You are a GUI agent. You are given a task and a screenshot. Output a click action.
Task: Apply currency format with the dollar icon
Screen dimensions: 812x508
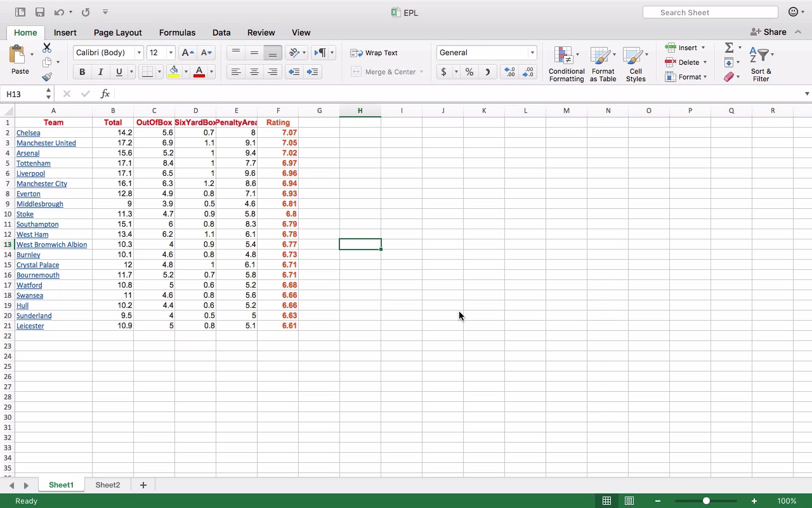click(x=443, y=72)
